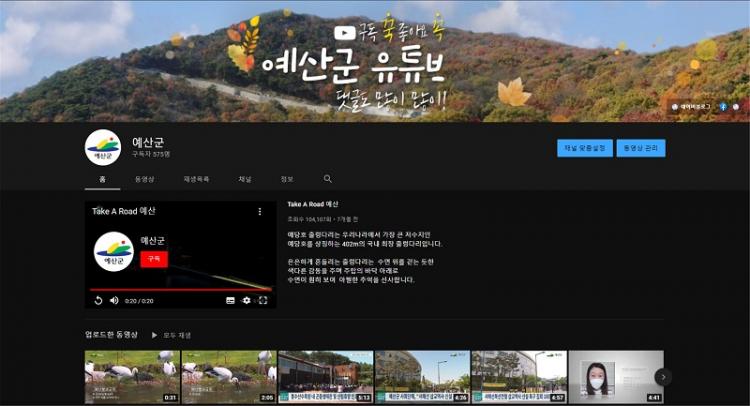Click the channel search magnifier icon
This screenshot has height=406, width=750.
pyautogui.click(x=327, y=179)
